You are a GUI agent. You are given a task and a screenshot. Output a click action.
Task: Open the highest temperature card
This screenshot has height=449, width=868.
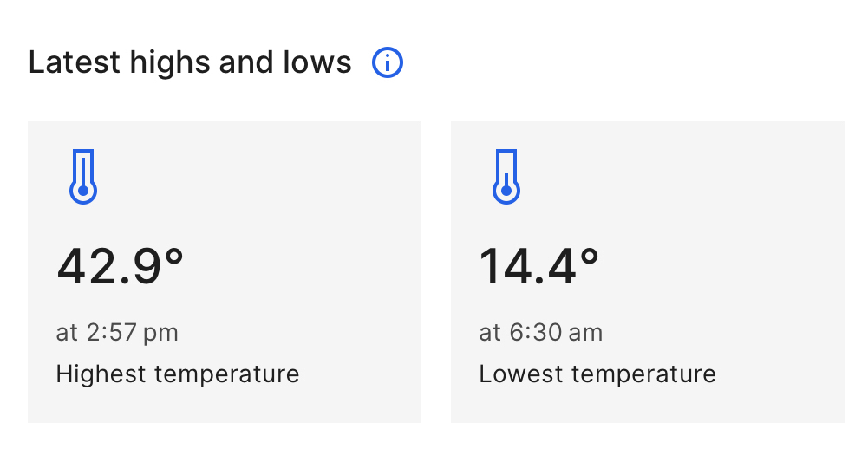coord(225,272)
